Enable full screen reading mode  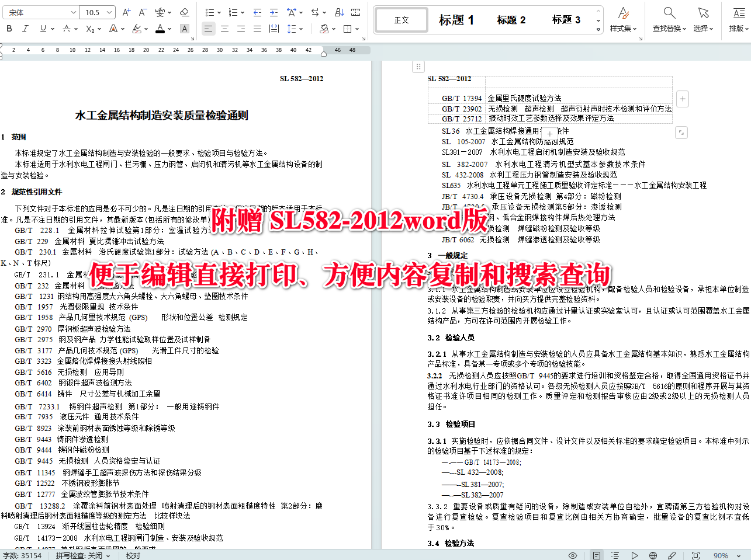pos(695,555)
